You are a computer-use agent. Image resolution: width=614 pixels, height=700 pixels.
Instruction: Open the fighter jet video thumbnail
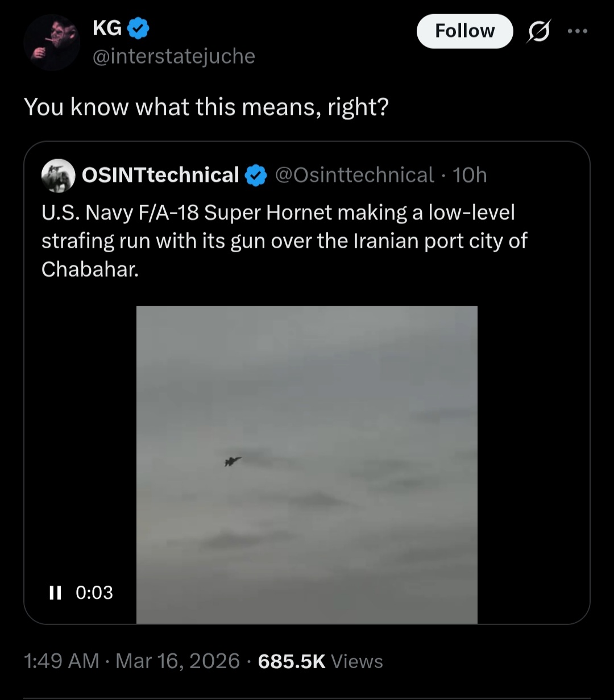point(307,465)
